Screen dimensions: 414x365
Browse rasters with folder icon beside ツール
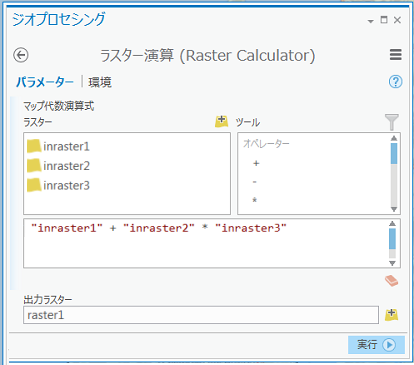click(x=222, y=121)
